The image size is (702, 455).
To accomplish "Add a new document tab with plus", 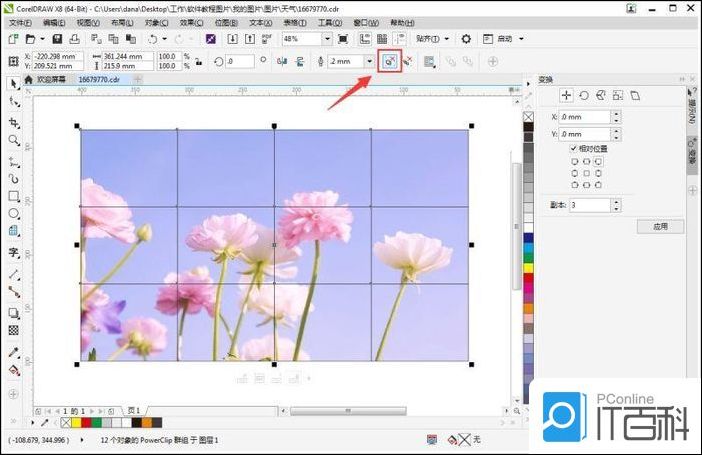I will point(137,79).
